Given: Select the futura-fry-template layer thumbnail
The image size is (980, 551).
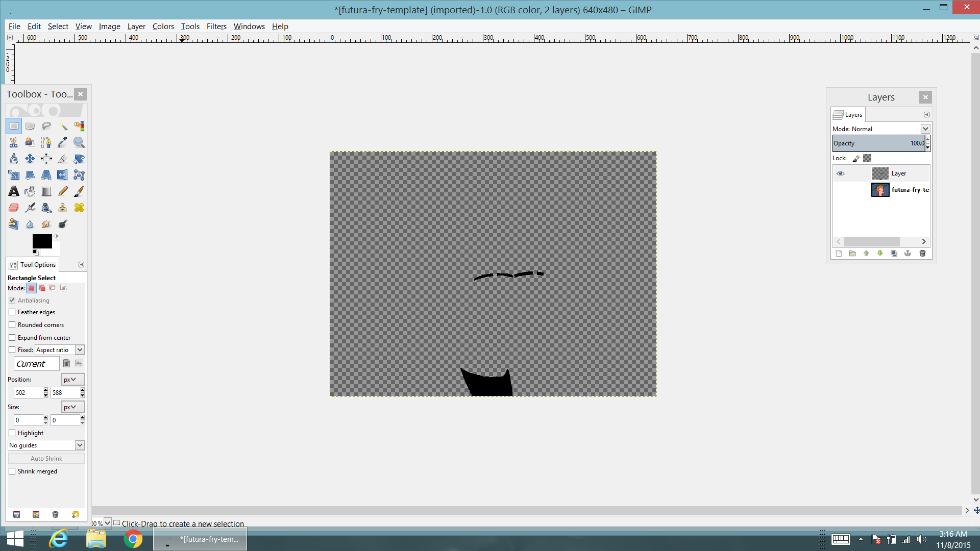Looking at the screenshot, I should [x=880, y=190].
